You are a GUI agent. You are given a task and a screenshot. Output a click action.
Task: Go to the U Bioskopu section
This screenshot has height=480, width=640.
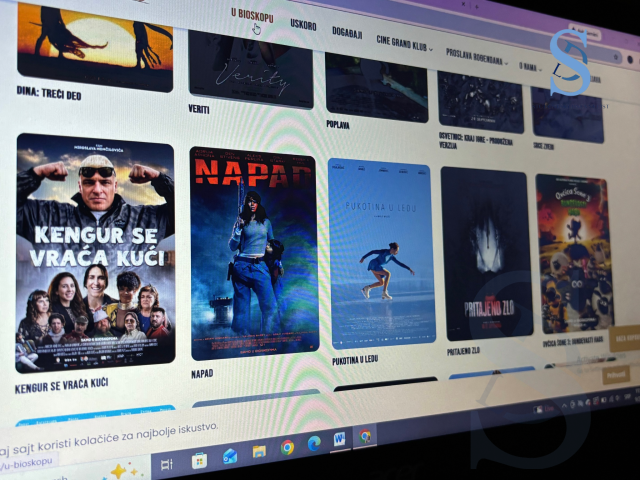[x=252, y=16]
